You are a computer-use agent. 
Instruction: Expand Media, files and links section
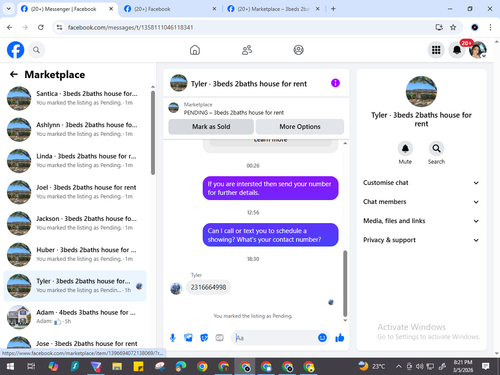[x=421, y=221]
